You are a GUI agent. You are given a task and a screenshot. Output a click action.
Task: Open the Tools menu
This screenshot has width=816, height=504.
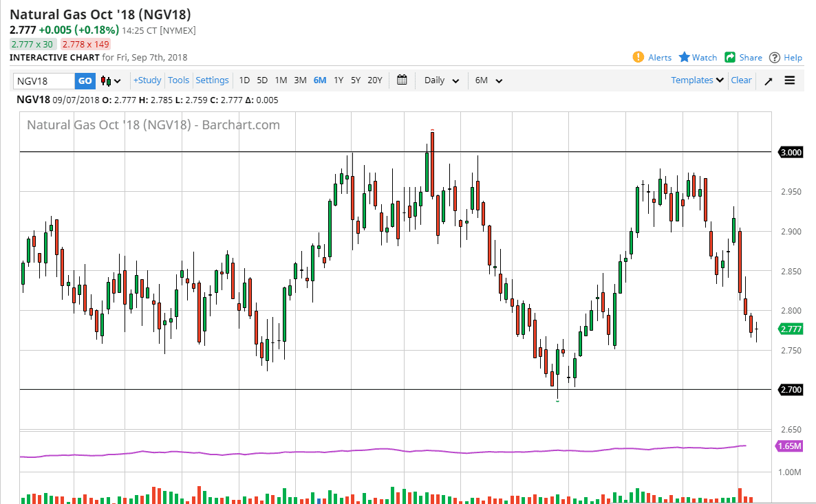178,80
